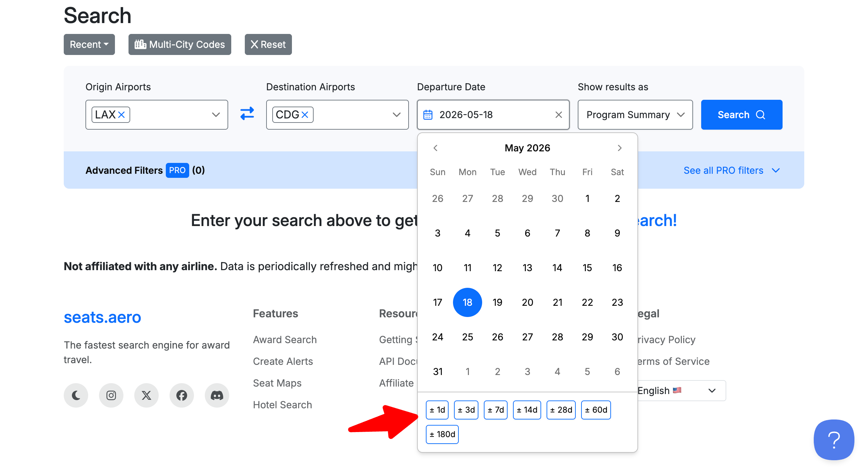Open the help question mark bubble

pyautogui.click(x=834, y=440)
